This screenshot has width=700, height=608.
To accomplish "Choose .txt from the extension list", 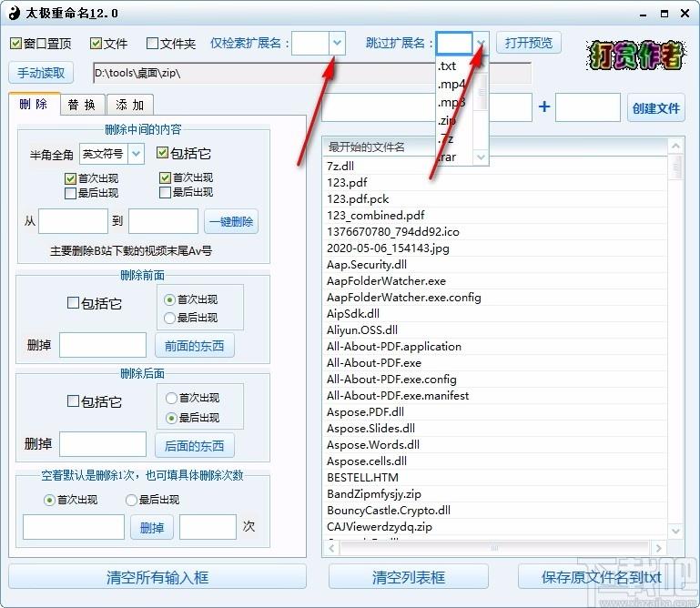I will (454, 66).
